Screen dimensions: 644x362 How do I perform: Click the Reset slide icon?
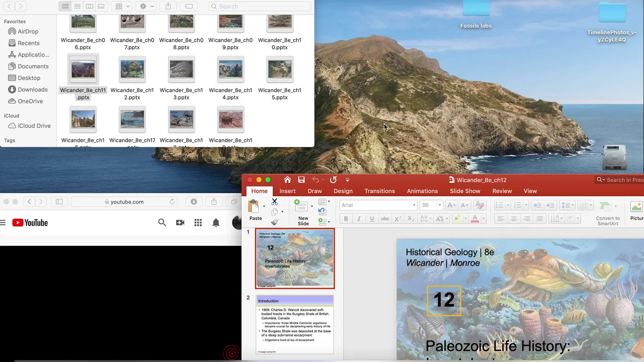pyautogui.click(x=323, y=212)
